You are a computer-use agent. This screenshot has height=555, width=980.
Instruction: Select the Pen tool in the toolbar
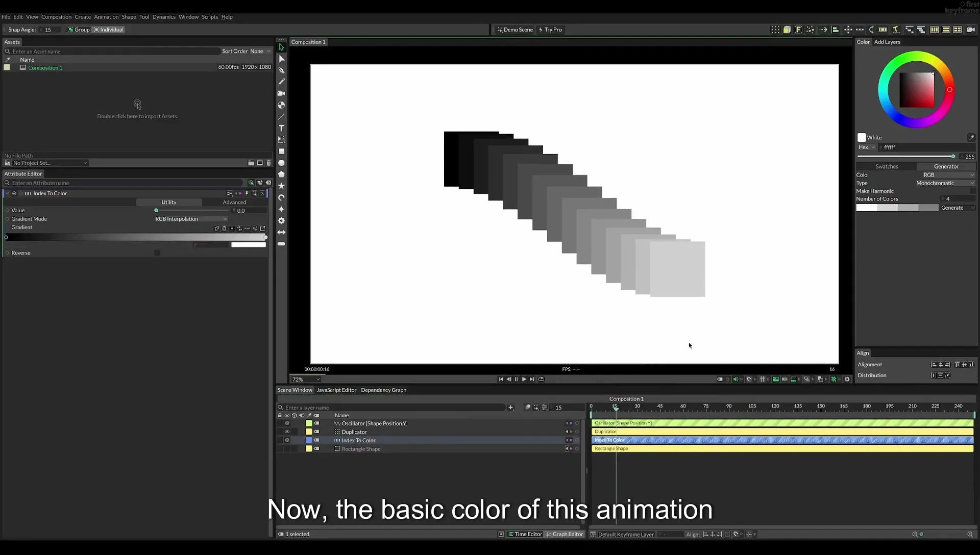[281, 70]
